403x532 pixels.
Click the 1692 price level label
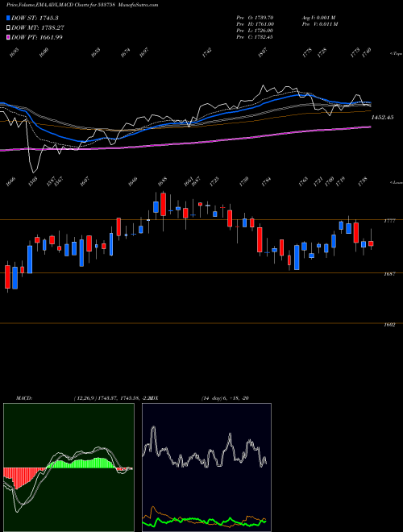389,325
